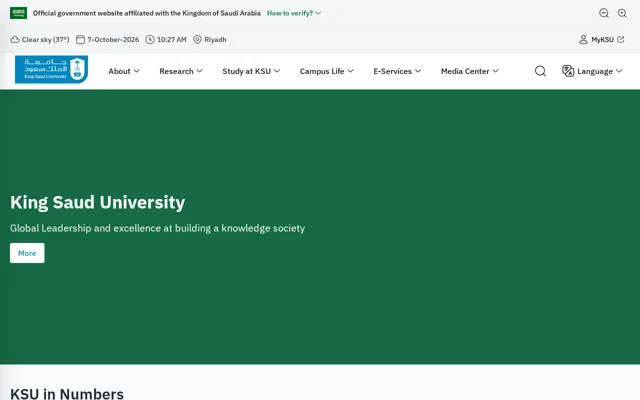The width and height of the screenshot is (640, 400).
Task: Click the KSU in Numbers heading
Action: coord(67,394)
